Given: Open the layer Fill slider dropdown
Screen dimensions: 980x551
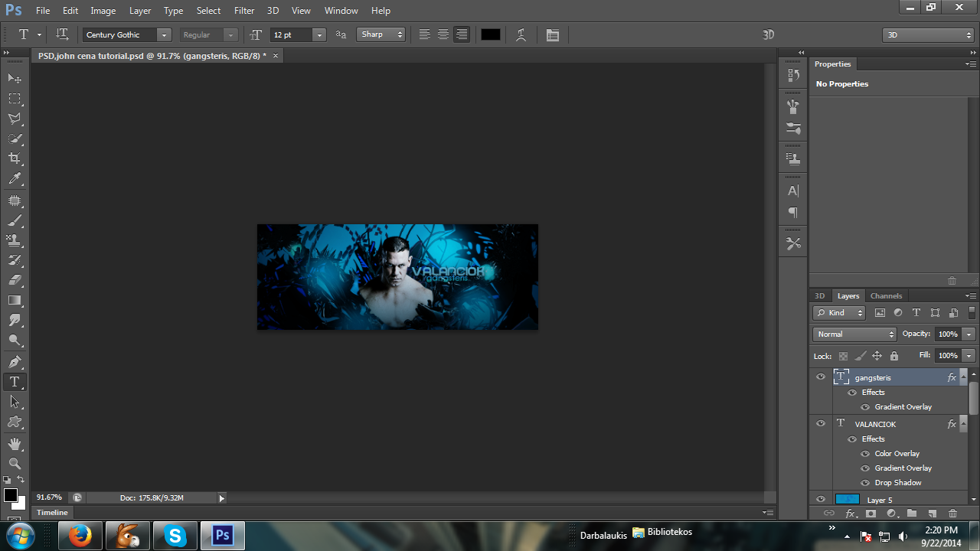Looking at the screenshot, I should [x=969, y=356].
